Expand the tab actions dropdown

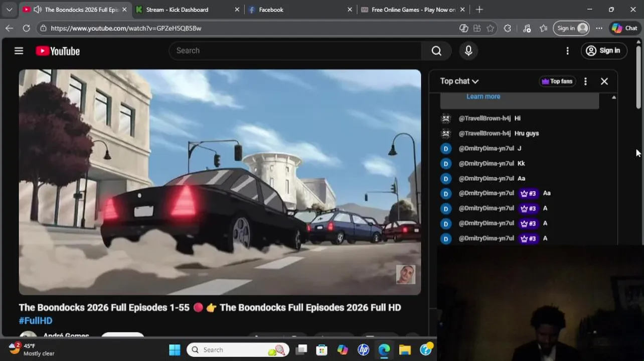[x=9, y=10]
